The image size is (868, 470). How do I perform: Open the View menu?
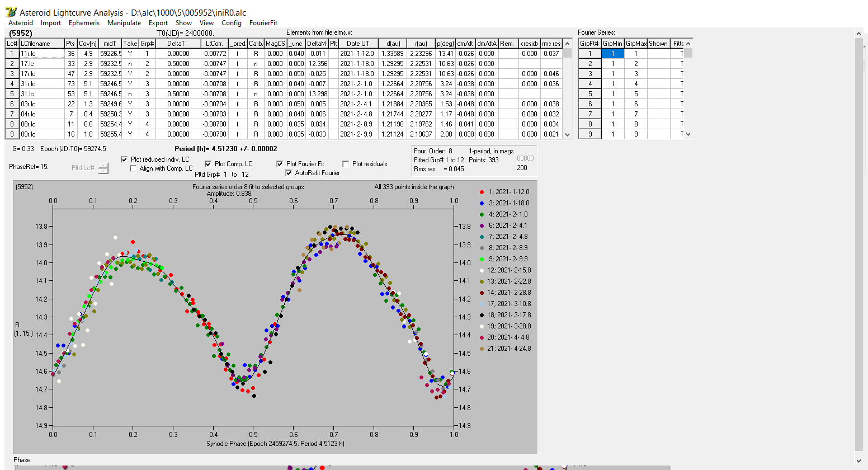pyautogui.click(x=207, y=23)
